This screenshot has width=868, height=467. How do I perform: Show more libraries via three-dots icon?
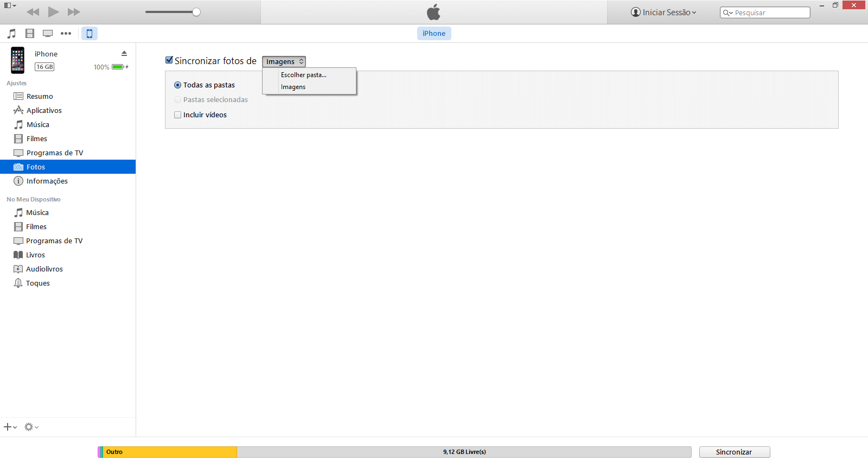(66, 34)
